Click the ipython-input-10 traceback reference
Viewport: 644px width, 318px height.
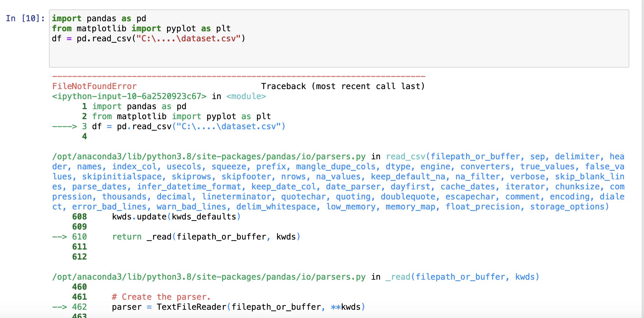point(128,96)
